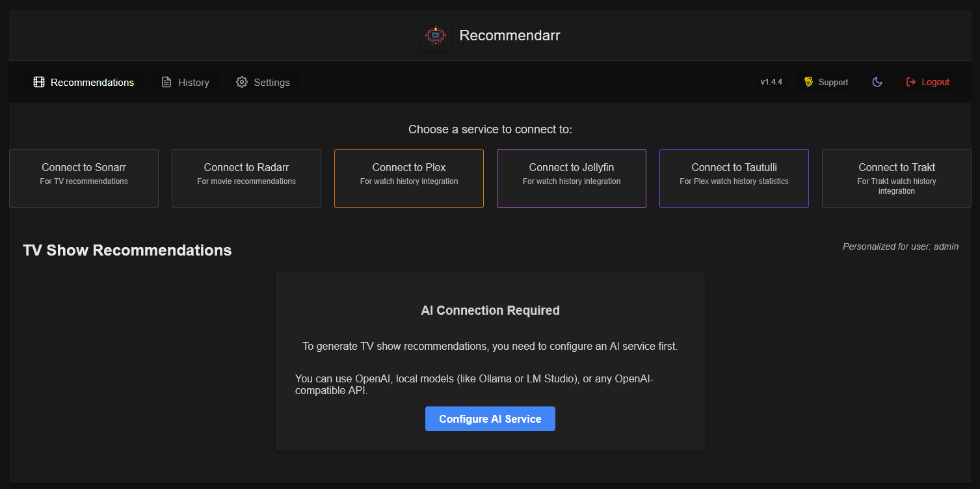Click the Configure AI Service button
Screen dimensions: 980x489
point(490,419)
